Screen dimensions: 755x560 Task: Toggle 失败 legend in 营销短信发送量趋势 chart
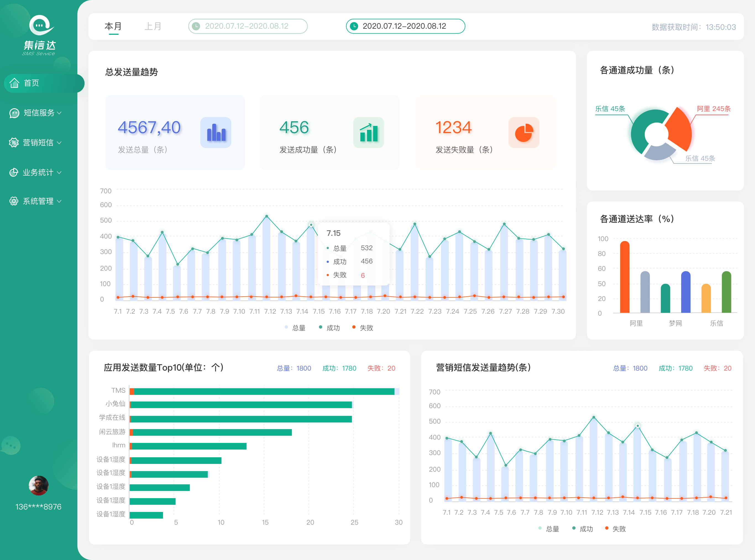click(616, 529)
